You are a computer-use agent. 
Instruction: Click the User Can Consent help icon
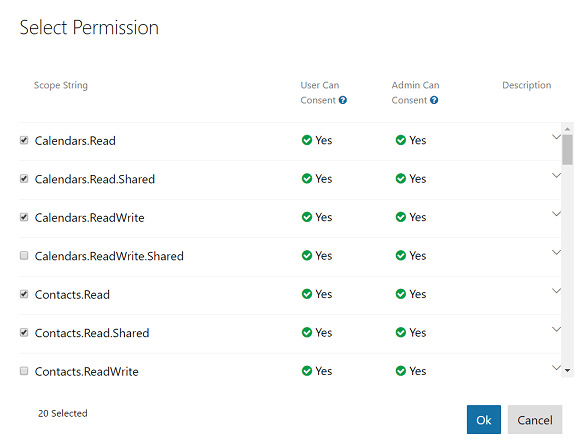click(343, 100)
